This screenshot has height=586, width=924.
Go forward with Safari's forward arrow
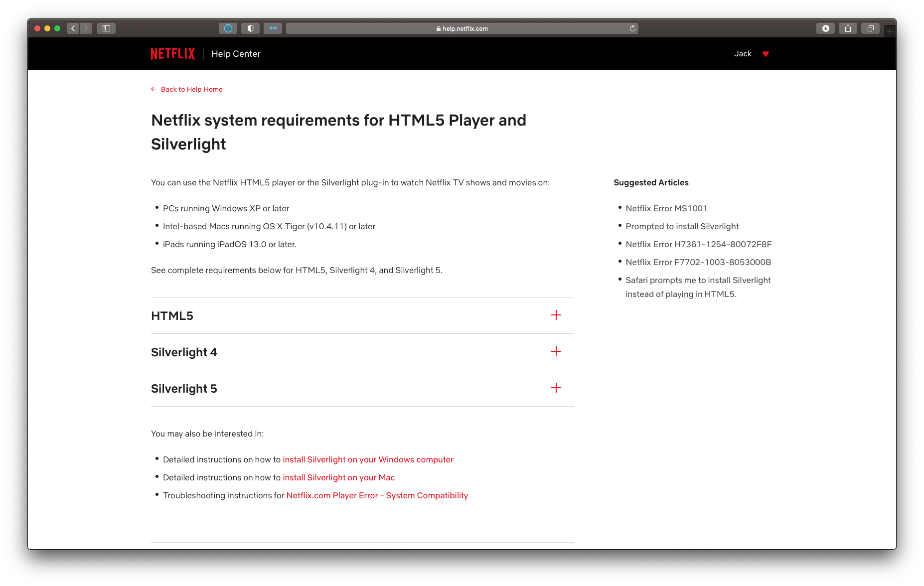(86, 28)
